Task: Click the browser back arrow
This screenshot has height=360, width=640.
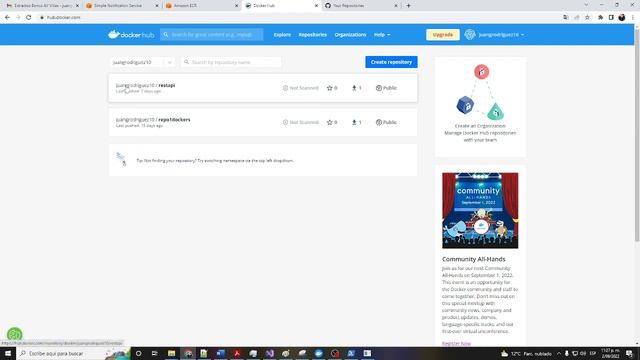Action: coord(7,17)
